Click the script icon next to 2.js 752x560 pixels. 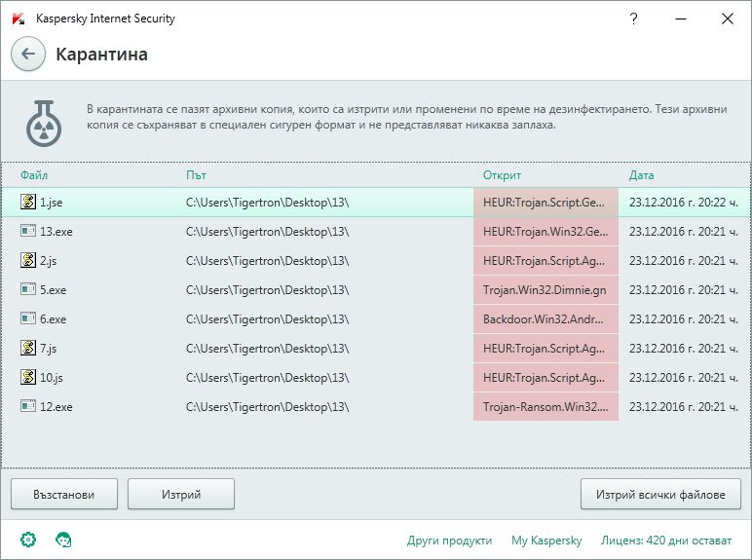tap(28, 260)
